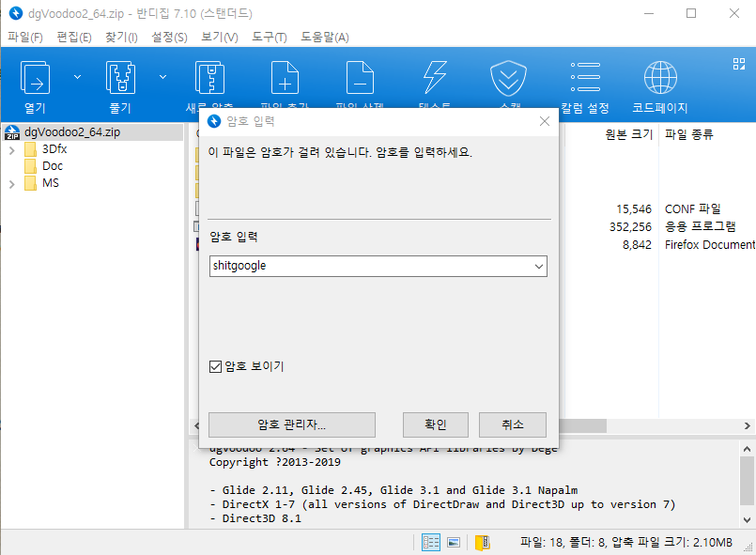Open dropdown arrow next to Extract button
The height and width of the screenshot is (555, 756).
click(x=163, y=77)
